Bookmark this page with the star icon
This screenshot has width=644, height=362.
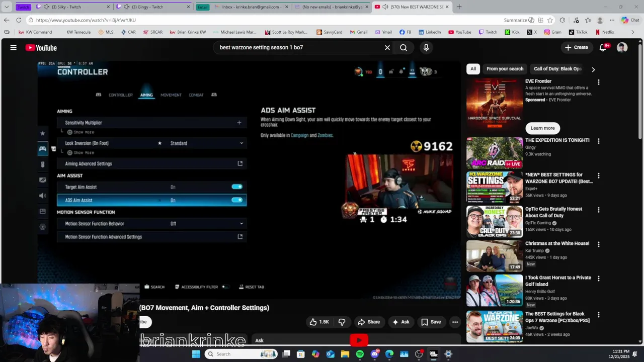[x=550, y=20]
